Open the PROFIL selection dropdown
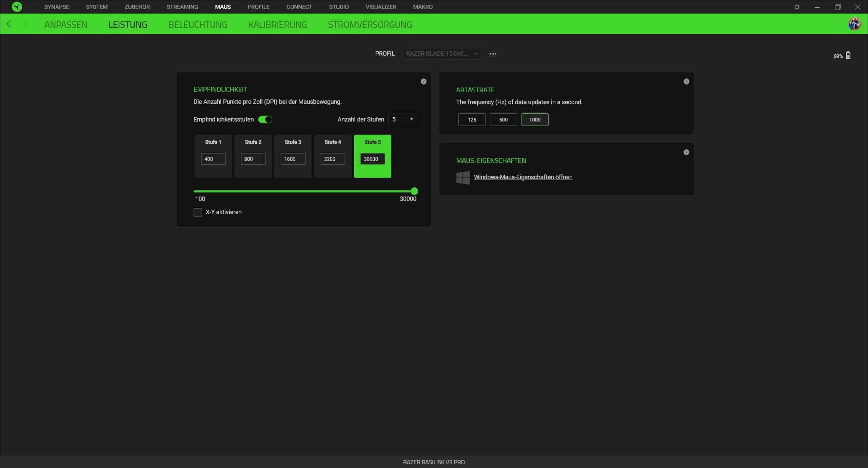The height and width of the screenshot is (468, 868). tap(441, 54)
